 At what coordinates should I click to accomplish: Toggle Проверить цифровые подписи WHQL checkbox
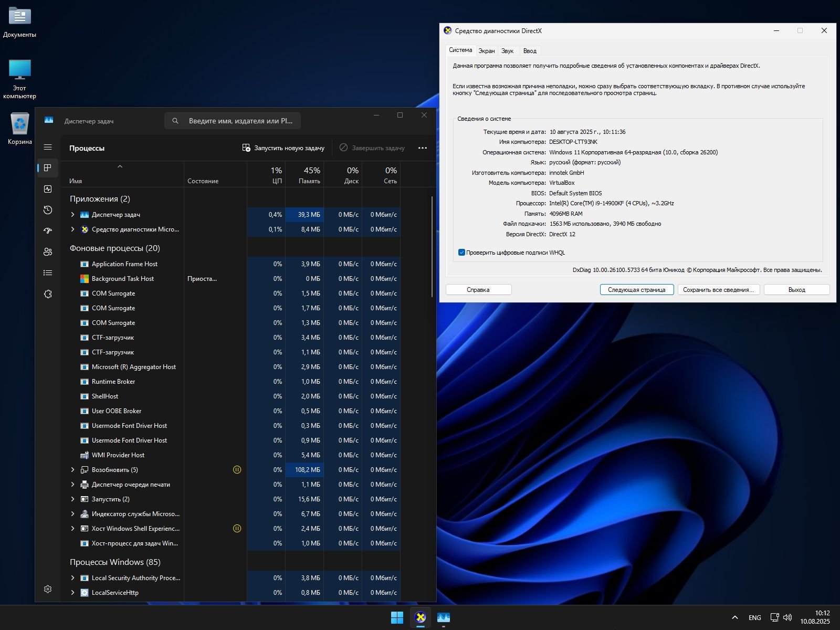click(x=461, y=253)
